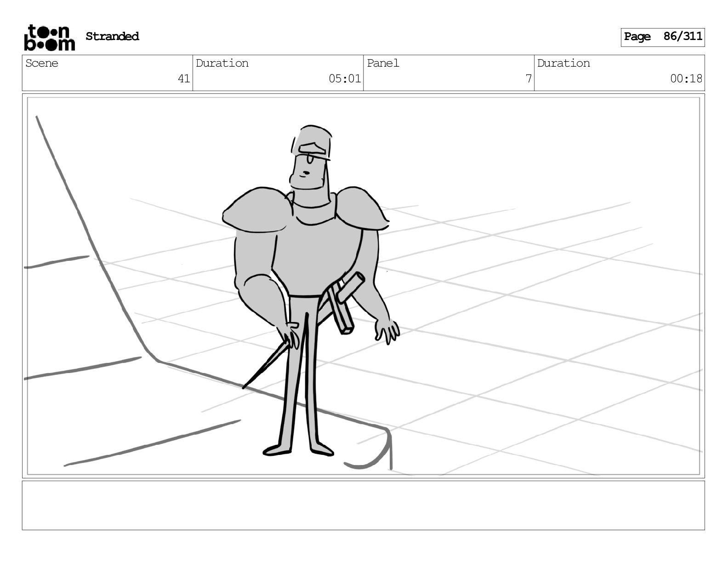Click the Panel number '7'
Viewport: 728px width, 563px height.
(x=529, y=79)
